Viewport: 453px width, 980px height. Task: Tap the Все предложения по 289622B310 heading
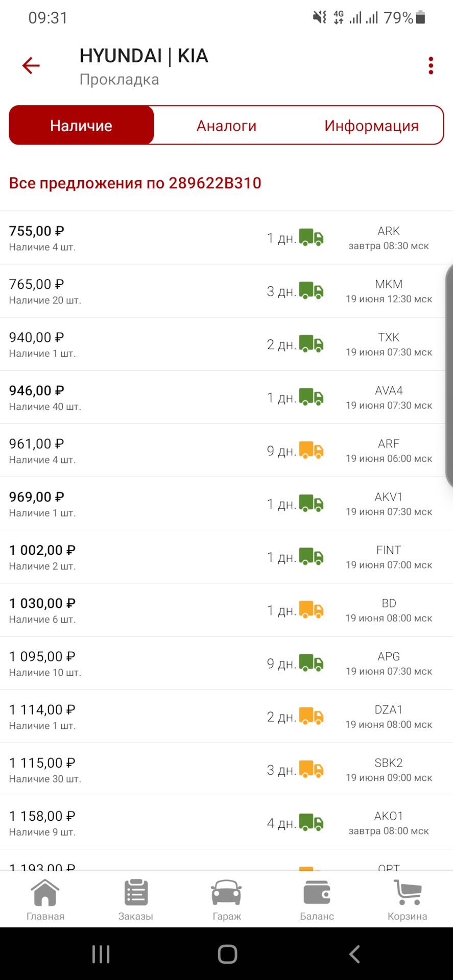[x=135, y=183]
